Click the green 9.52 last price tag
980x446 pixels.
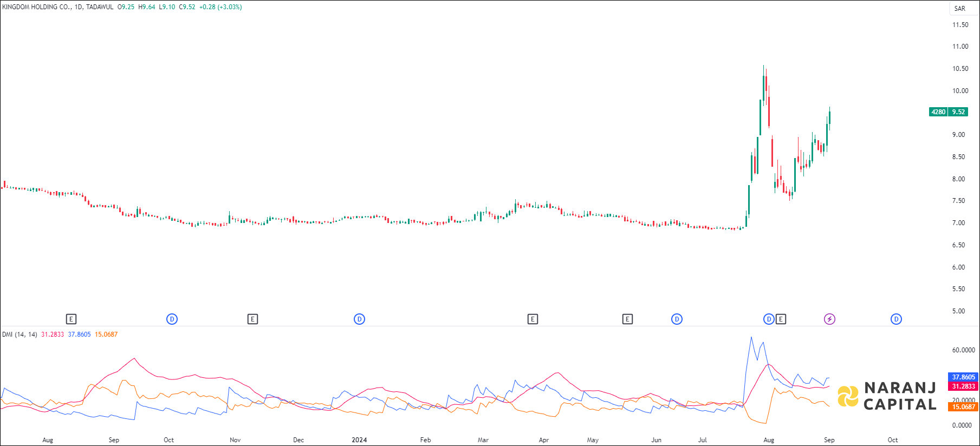click(x=959, y=112)
